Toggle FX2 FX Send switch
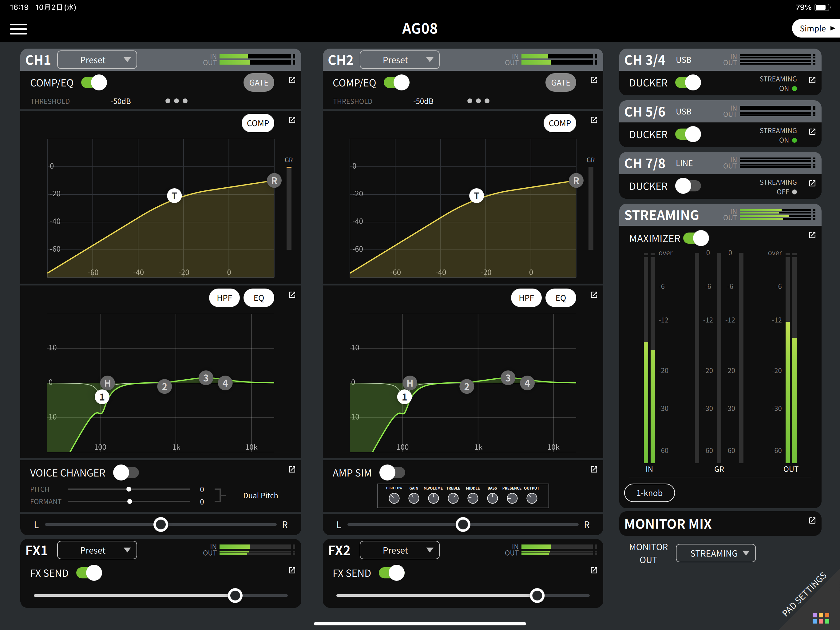The image size is (840, 630). [391, 572]
